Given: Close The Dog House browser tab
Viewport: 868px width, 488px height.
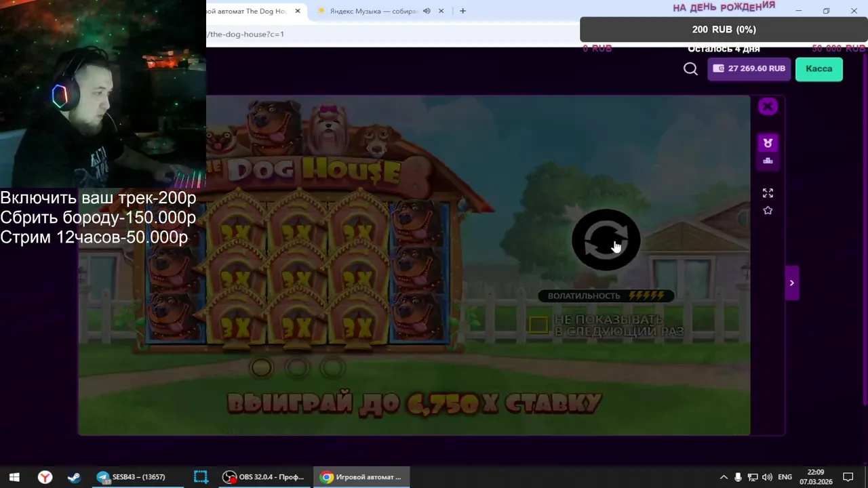Looking at the screenshot, I should pyautogui.click(x=297, y=11).
